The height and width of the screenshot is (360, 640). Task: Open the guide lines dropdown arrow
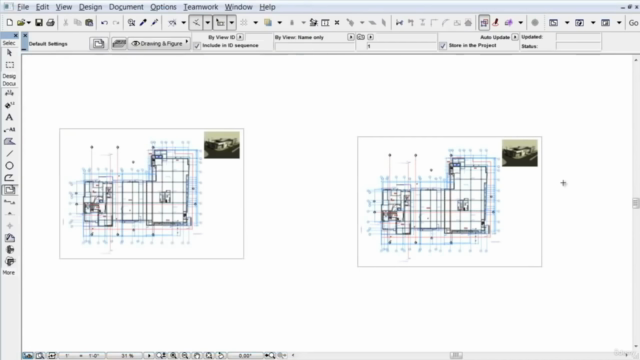208,23
